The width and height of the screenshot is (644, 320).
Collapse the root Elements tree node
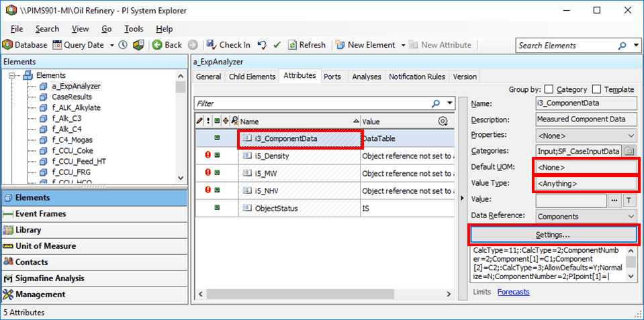click(11, 76)
